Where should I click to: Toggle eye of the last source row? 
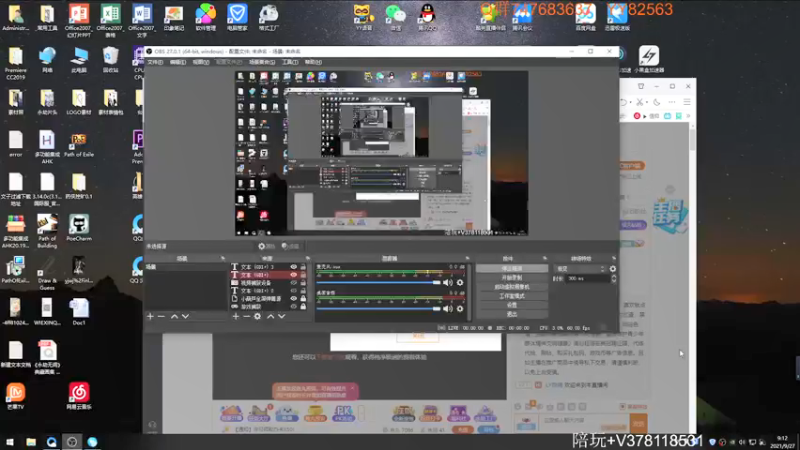click(x=293, y=307)
